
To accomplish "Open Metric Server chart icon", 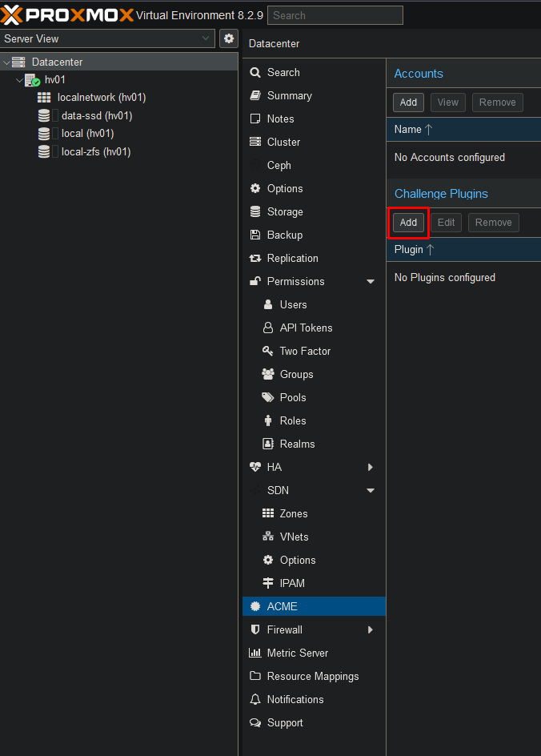I will click(x=255, y=653).
